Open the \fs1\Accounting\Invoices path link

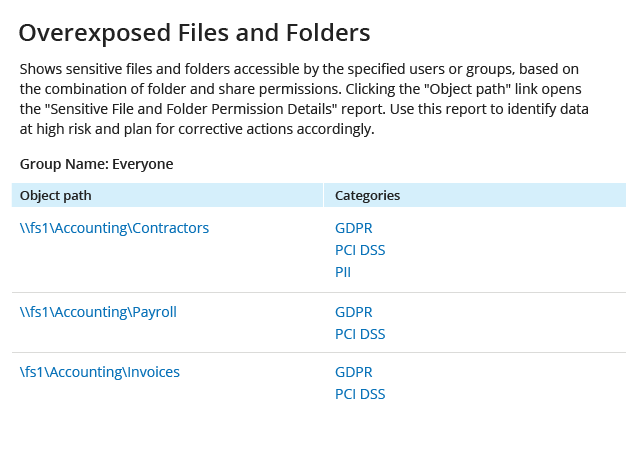(x=100, y=372)
